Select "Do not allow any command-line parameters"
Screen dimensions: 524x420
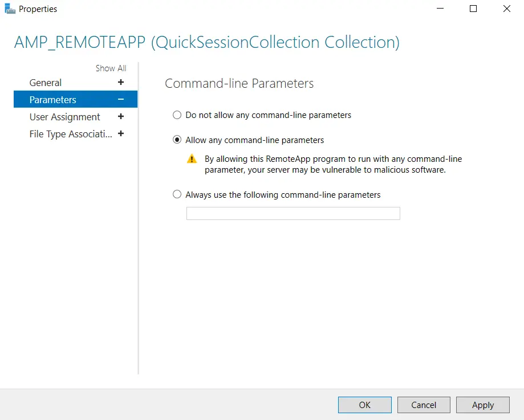pyautogui.click(x=177, y=115)
